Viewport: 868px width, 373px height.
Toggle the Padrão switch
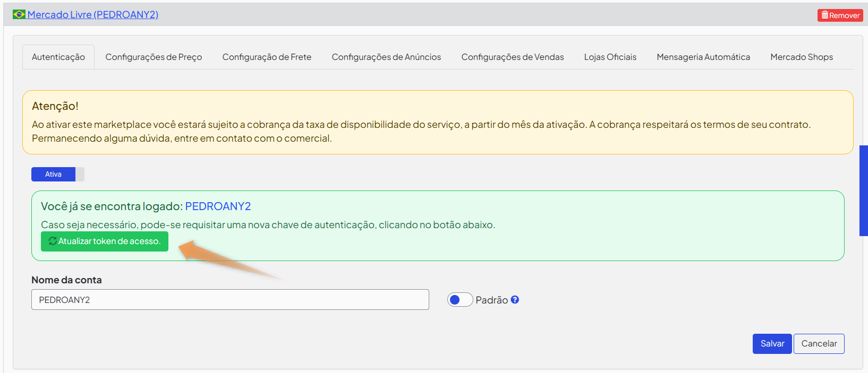pyautogui.click(x=460, y=300)
